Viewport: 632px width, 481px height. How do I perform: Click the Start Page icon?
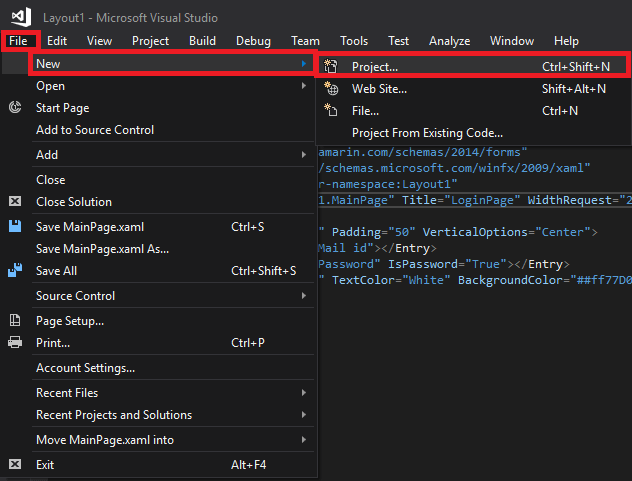[15, 108]
